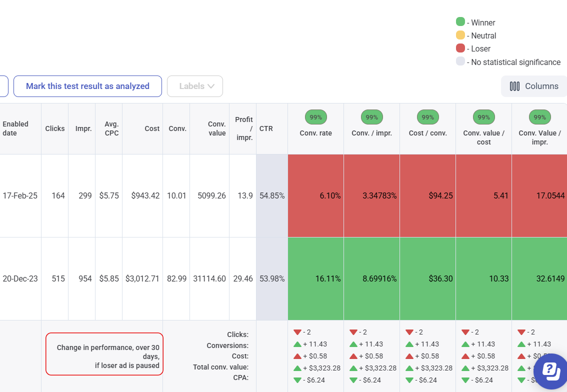Open the Labels dropdown
567x392 pixels.
194,86
